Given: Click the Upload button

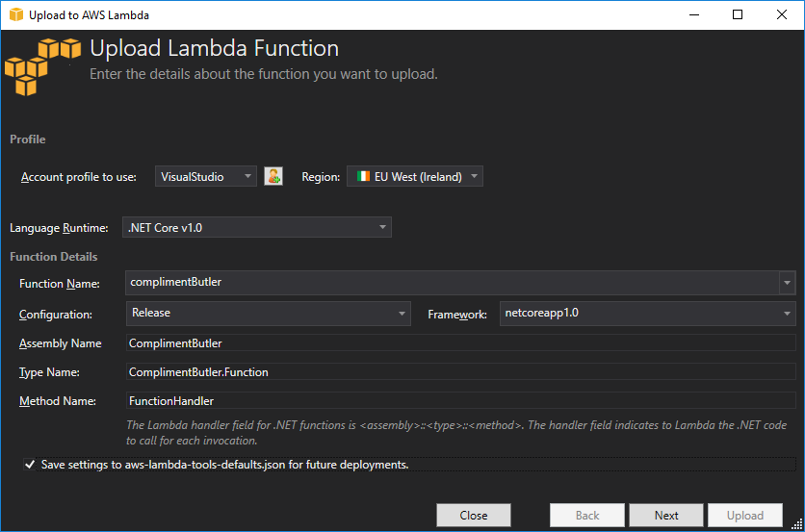Looking at the screenshot, I should click(x=744, y=516).
